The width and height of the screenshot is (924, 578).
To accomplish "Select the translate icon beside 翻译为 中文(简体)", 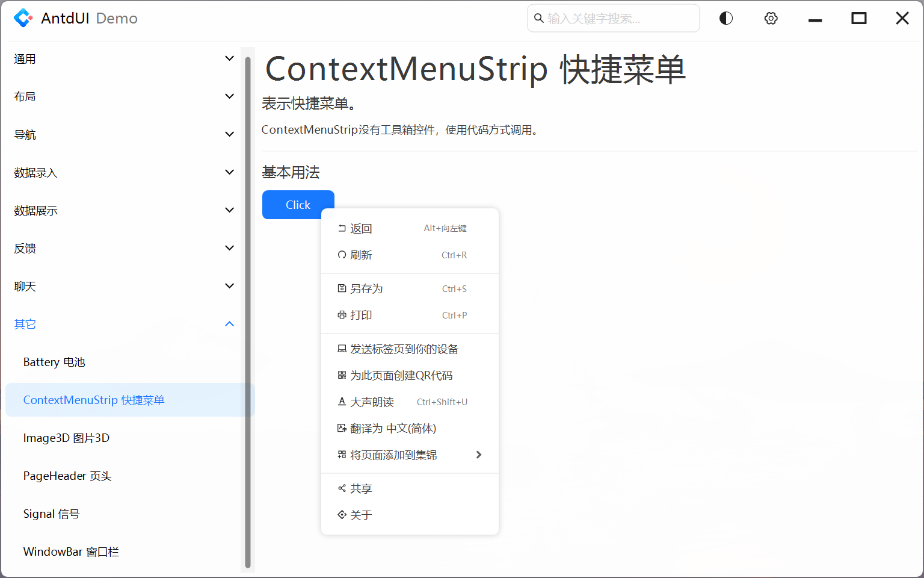I will 341,428.
